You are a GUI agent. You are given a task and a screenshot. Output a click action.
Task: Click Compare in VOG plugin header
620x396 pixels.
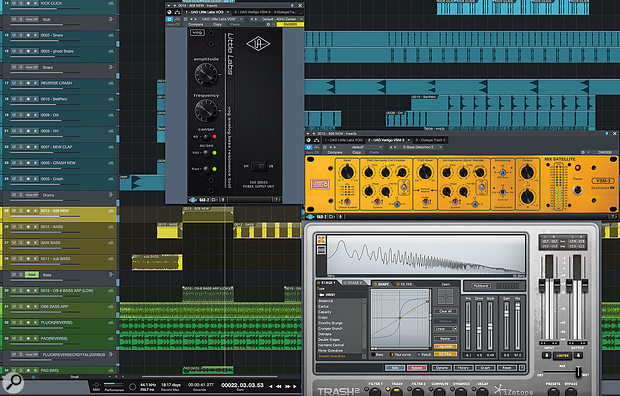point(195,25)
